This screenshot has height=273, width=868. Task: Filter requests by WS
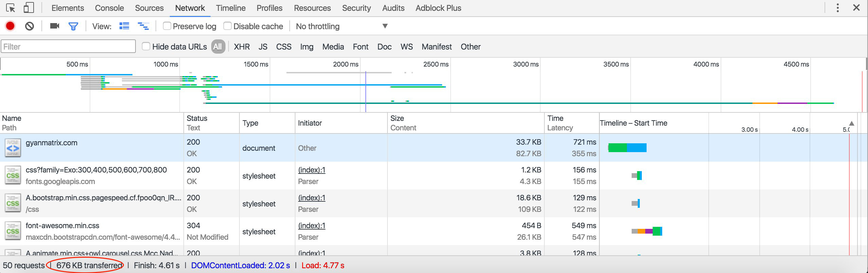[x=406, y=47]
